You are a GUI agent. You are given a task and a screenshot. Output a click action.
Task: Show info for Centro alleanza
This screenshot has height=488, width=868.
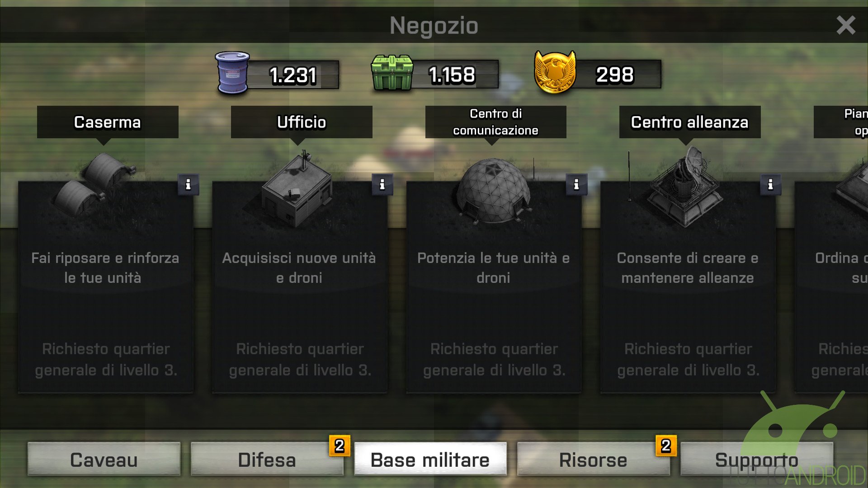click(x=770, y=184)
